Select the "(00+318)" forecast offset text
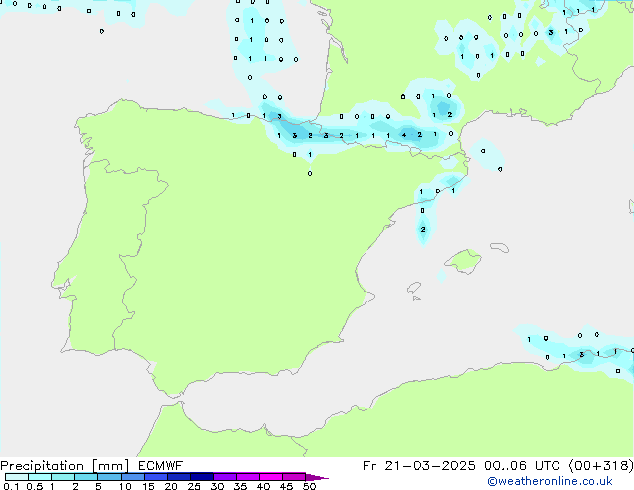 click(601, 466)
